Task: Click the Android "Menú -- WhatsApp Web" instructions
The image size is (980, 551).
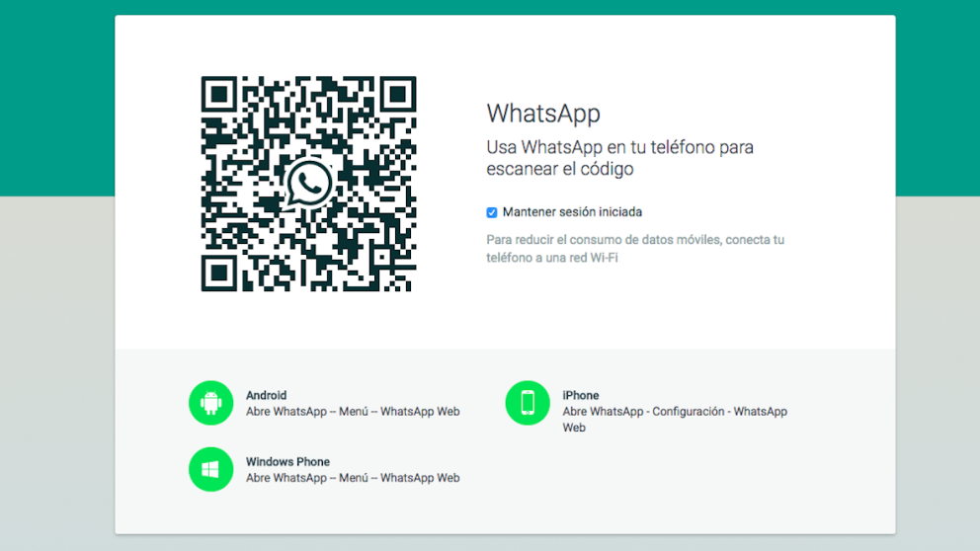Action: [x=353, y=412]
